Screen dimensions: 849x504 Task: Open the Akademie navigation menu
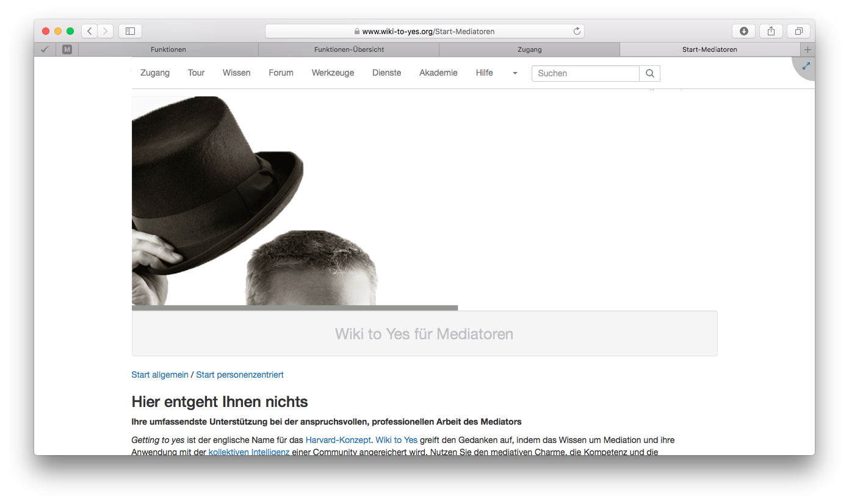coord(438,73)
